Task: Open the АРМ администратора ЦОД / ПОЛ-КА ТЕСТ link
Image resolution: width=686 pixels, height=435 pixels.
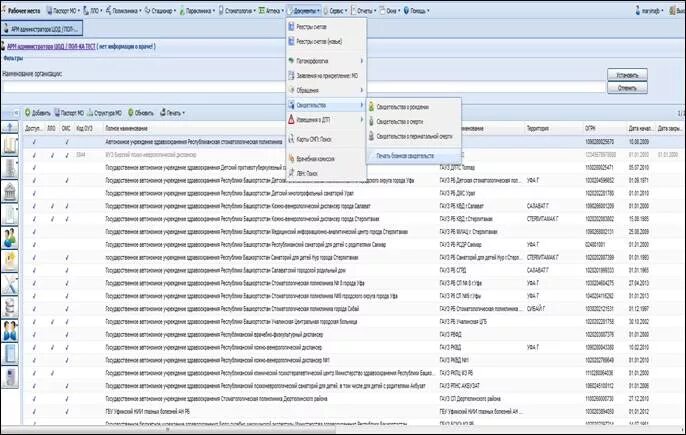Action: pos(51,46)
